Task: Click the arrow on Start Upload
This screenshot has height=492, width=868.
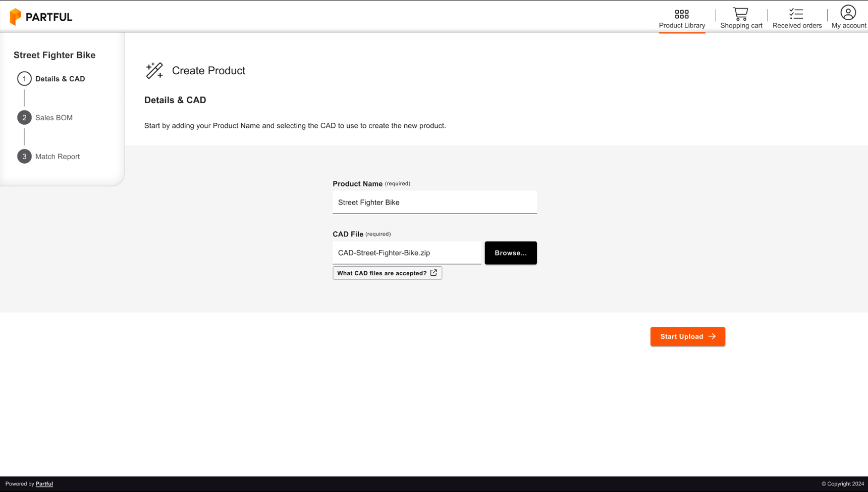Action: coord(712,336)
